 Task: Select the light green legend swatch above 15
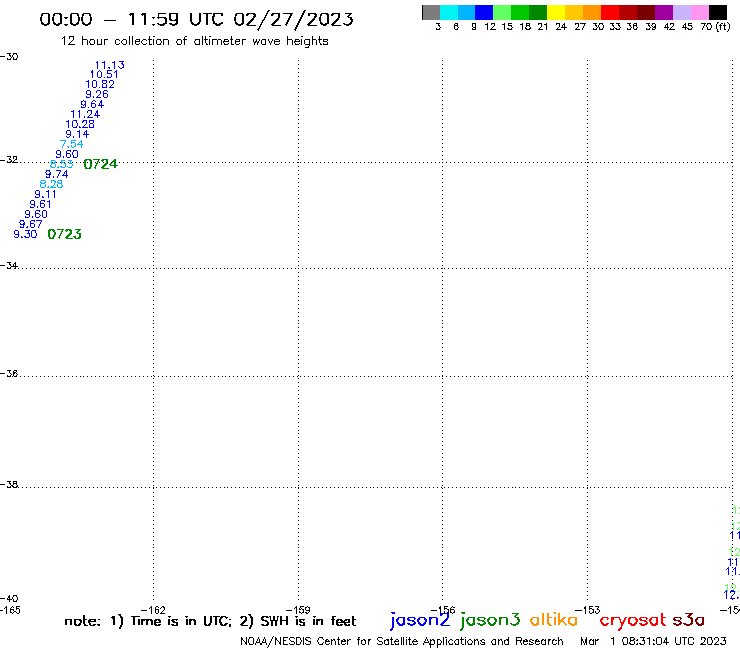coord(503,12)
